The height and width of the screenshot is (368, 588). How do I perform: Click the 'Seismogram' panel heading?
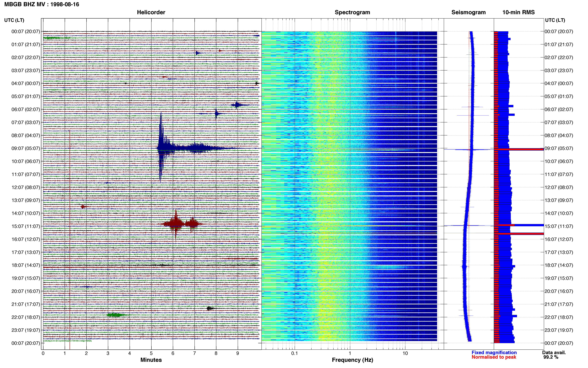(468, 12)
